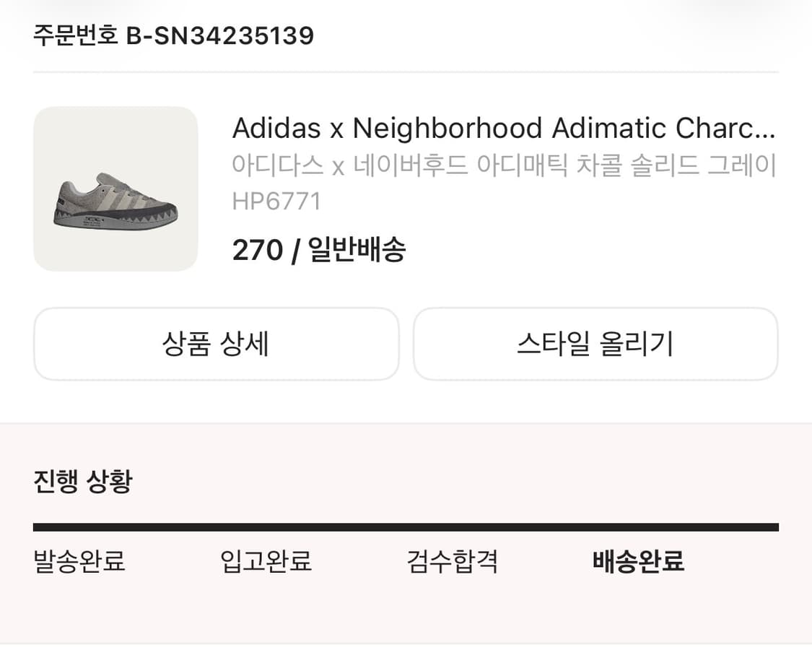This screenshot has width=812, height=650.
Task: Click the divider line under the order number
Action: coord(406,70)
